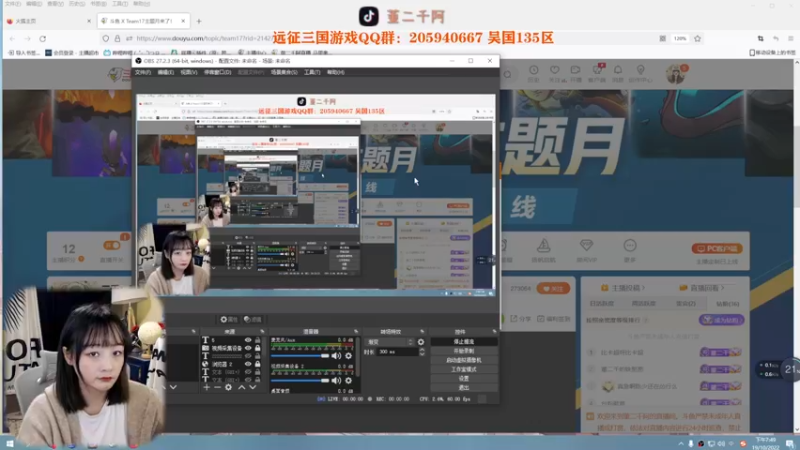
Task: Open the tracking protection shield icon
Action: click(x=106, y=38)
